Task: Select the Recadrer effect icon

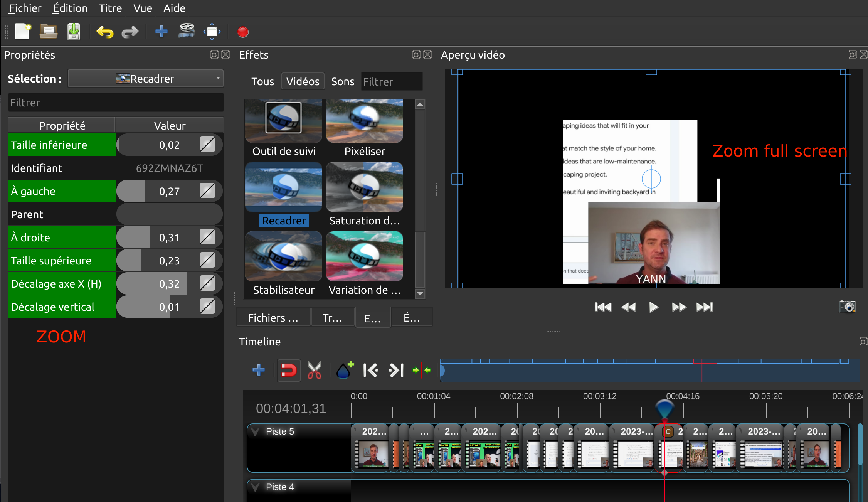Action: pos(283,187)
